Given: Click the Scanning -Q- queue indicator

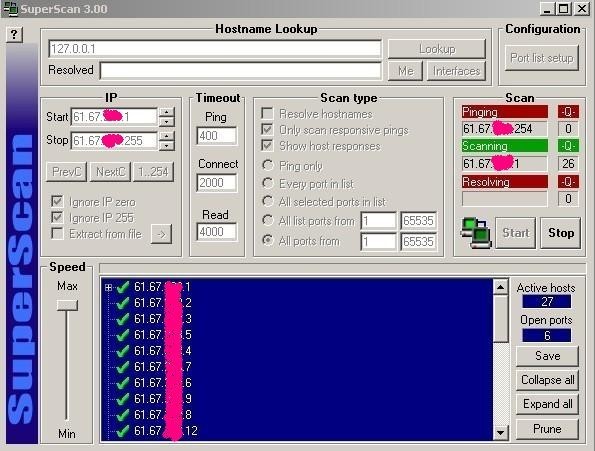Looking at the screenshot, I should tap(568, 146).
